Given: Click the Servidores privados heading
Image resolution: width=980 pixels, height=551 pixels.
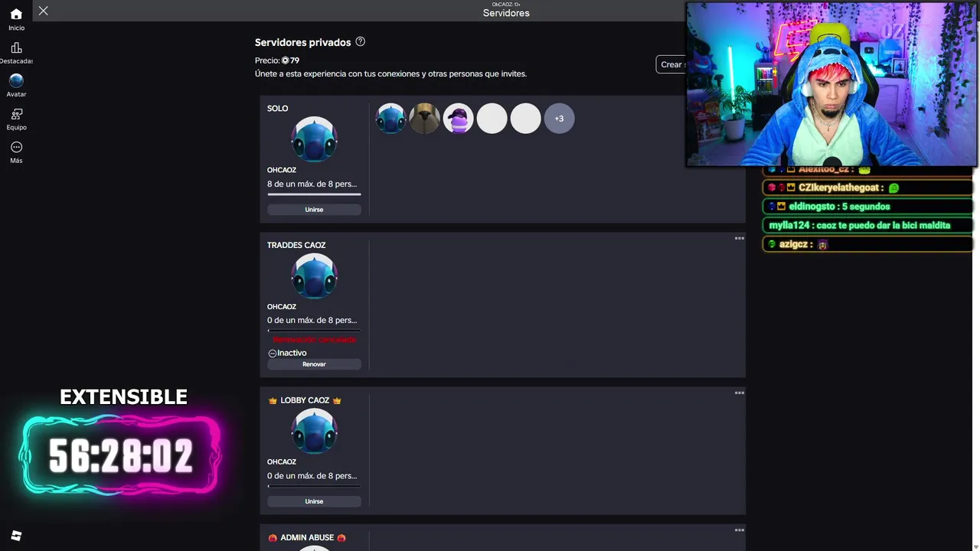Looking at the screenshot, I should pos(303,42).
